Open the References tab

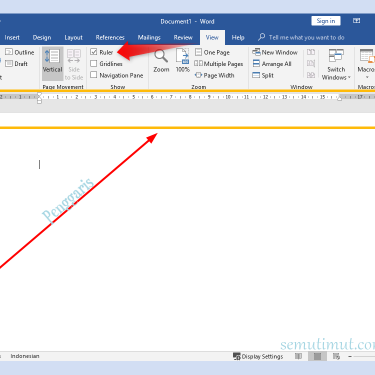point(110,38)
